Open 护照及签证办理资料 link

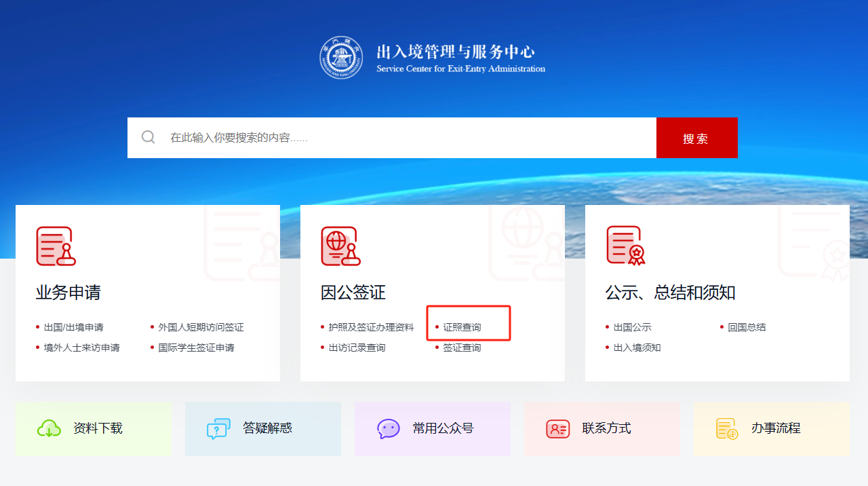pyautogui.click(x=371, y=327)
